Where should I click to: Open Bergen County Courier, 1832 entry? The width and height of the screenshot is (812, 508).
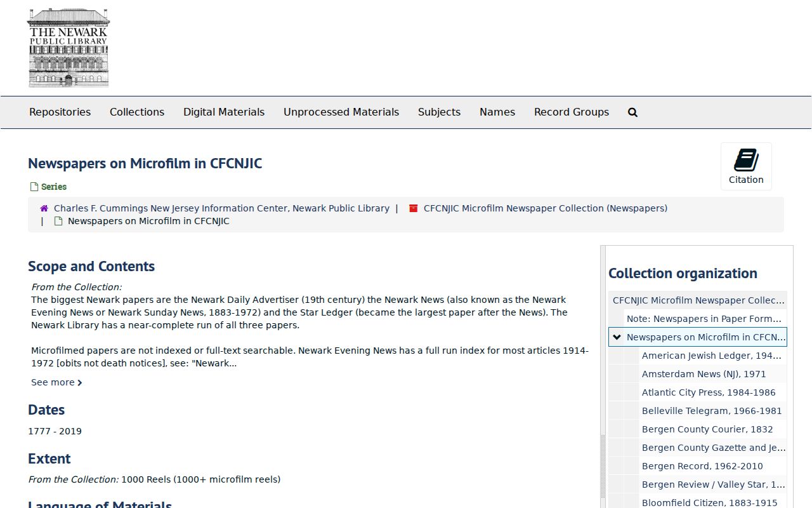pyautogui.click(x=707, y=429)
